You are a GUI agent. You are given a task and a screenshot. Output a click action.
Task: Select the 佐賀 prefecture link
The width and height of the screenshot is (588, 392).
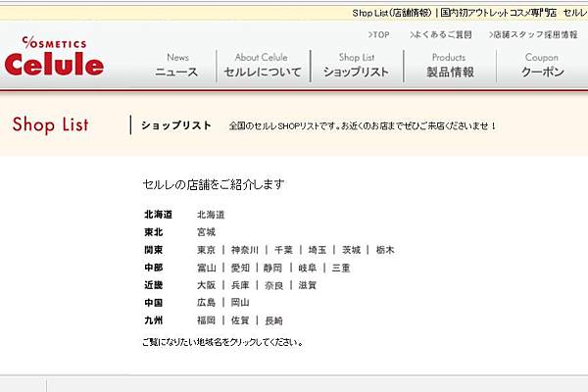(240, 320)
